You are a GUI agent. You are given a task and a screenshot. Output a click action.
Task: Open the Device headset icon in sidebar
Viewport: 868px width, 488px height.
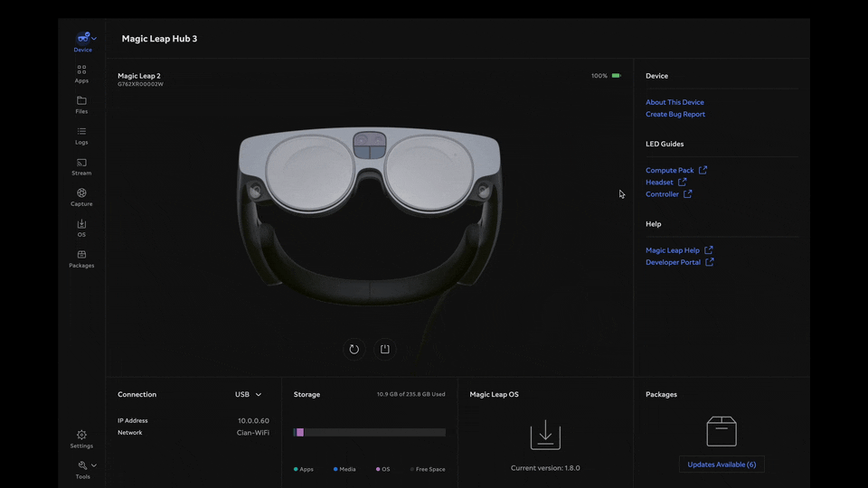tap(83, 38)
